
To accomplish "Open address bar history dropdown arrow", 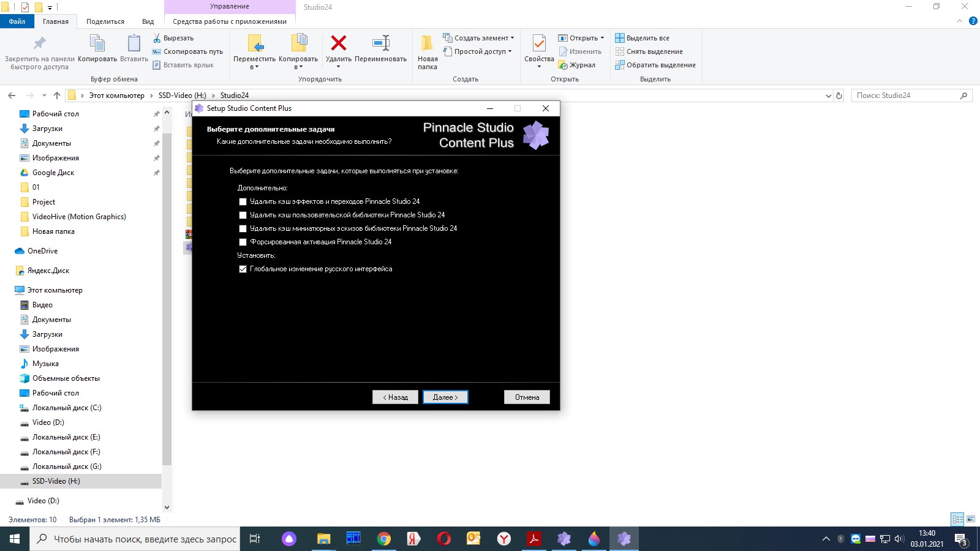I will pyautogui.click(x=829, y=96).
